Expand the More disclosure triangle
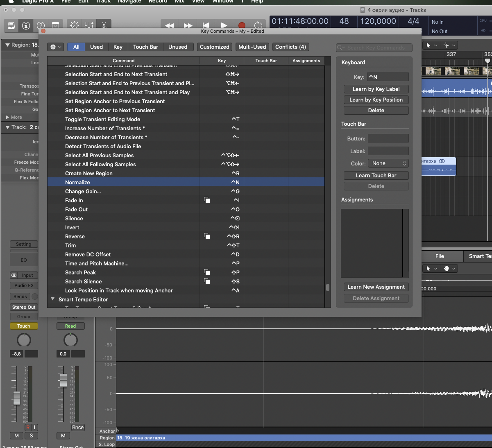 pyautogui.click(x=7, y=117)
